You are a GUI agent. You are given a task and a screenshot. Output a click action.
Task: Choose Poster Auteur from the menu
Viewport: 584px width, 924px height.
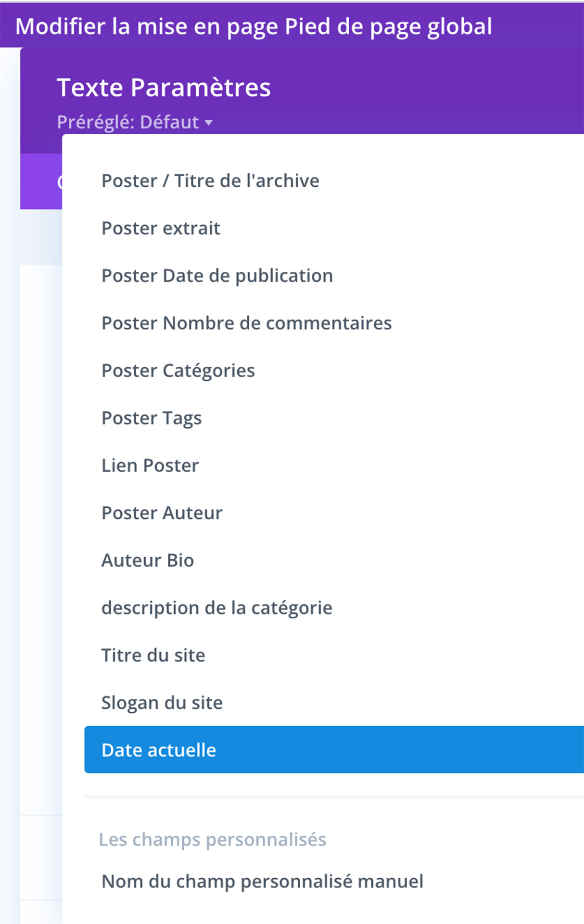(x=162, y=513)
